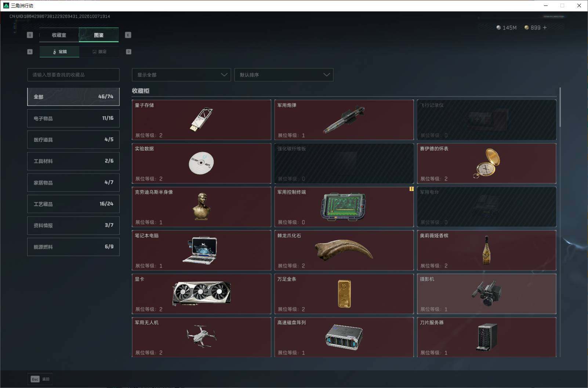Viewport: 588px width, 388px height.
Task: Show the 家居物品 category
Action: [73, 183]
